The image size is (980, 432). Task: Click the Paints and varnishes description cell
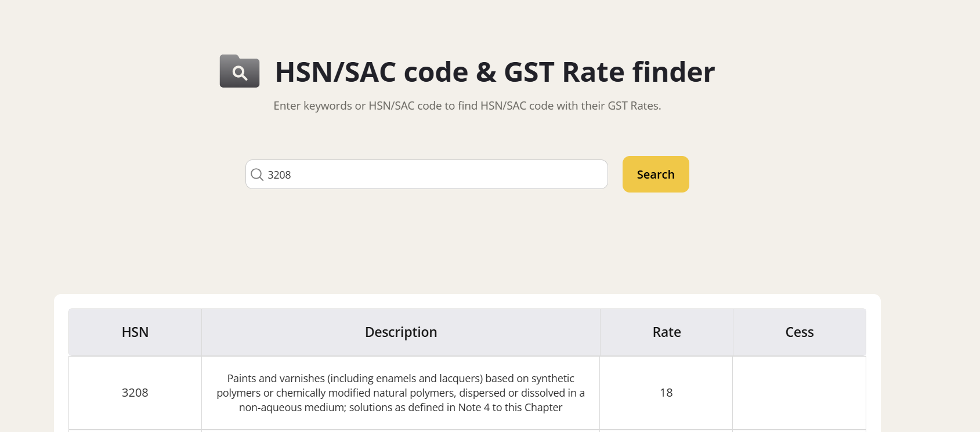401,393
